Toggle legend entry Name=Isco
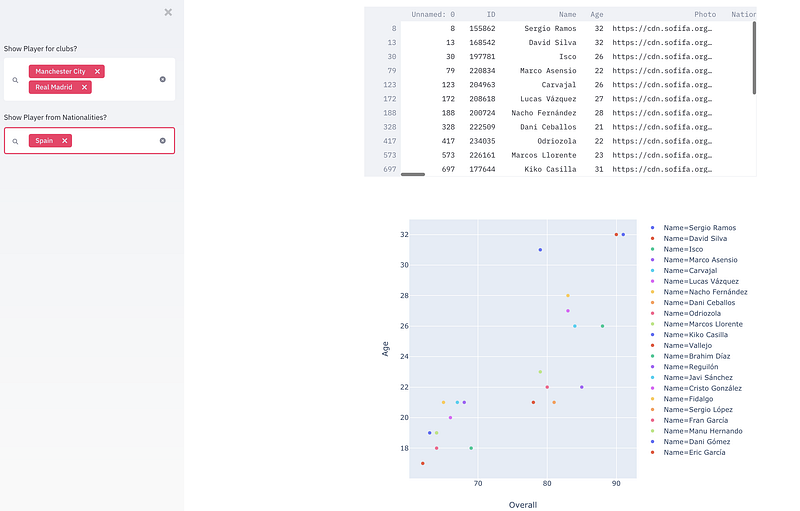The width and height of the screenshot is (800, 511). pos(683,249)
